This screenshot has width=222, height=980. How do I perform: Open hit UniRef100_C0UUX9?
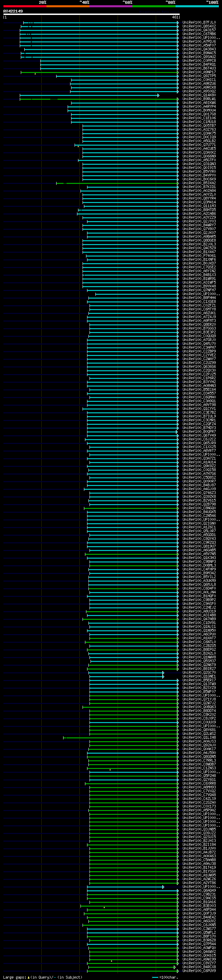[x=199, y=722]
